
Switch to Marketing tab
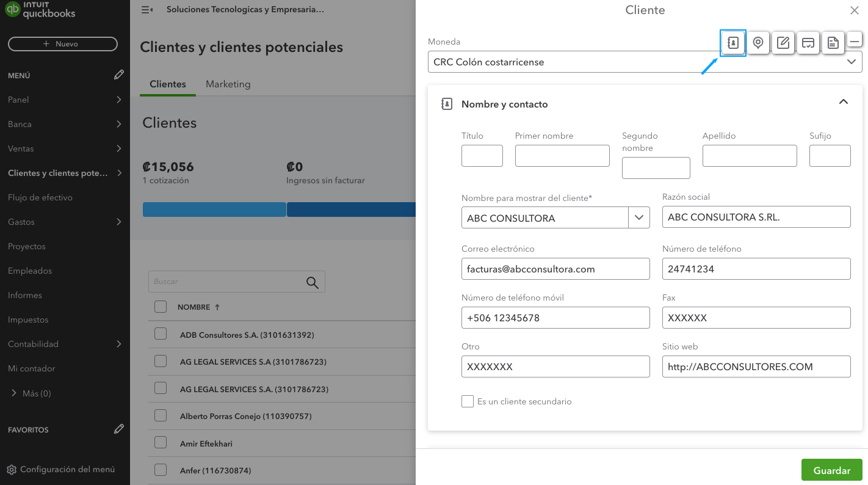point(228,84)
